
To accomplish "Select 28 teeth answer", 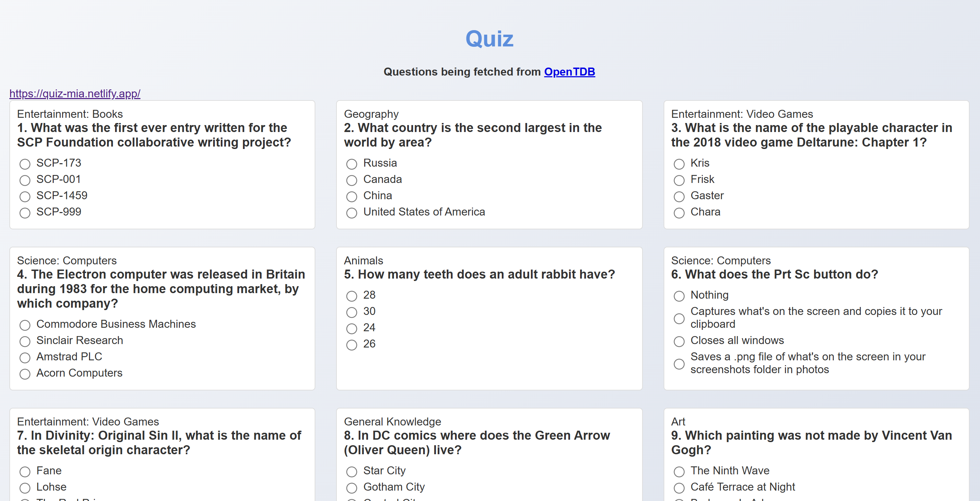I will (351, 296).
